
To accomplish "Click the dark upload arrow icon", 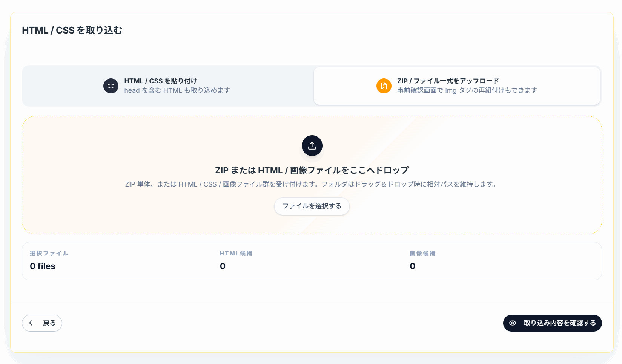I will tap(312, 145).
